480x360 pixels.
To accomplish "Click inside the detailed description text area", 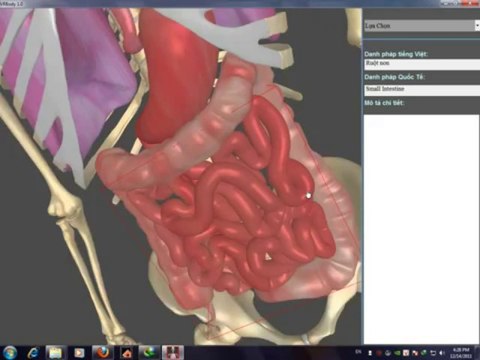I will 421,229.
